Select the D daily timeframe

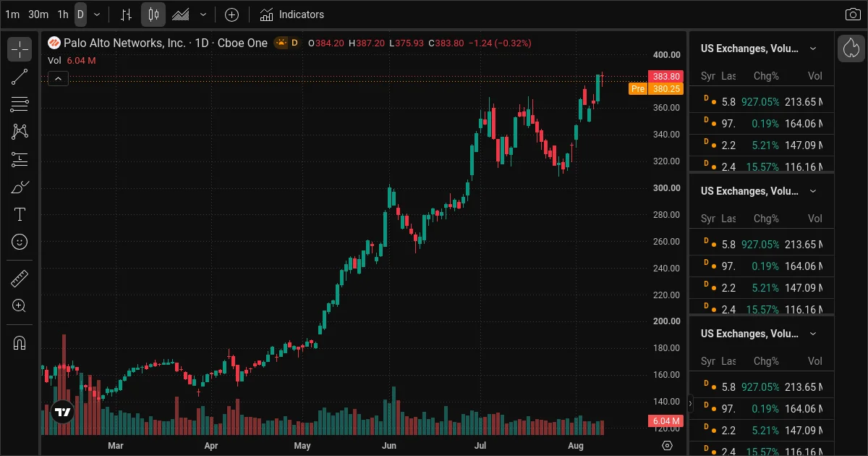(x=80, y=14)
